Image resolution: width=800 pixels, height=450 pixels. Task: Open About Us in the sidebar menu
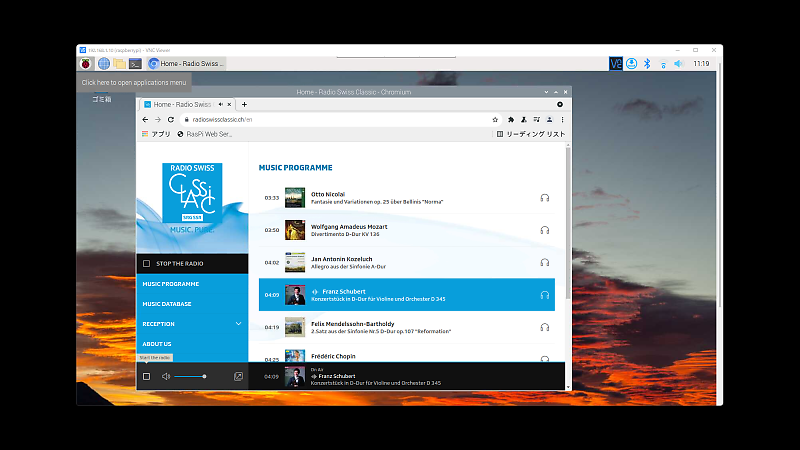click(157, 344)
